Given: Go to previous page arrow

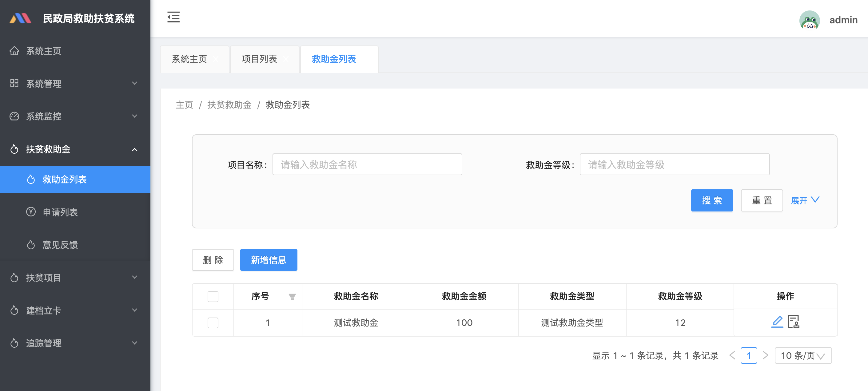Looking at the screenshot, I should pyautogui.click(x=732, y=355).
